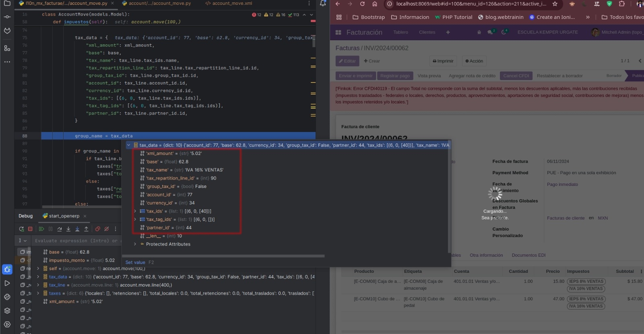Collapse the tax_data node in the popup
644x334 pixels.
(x=129, y=145)
